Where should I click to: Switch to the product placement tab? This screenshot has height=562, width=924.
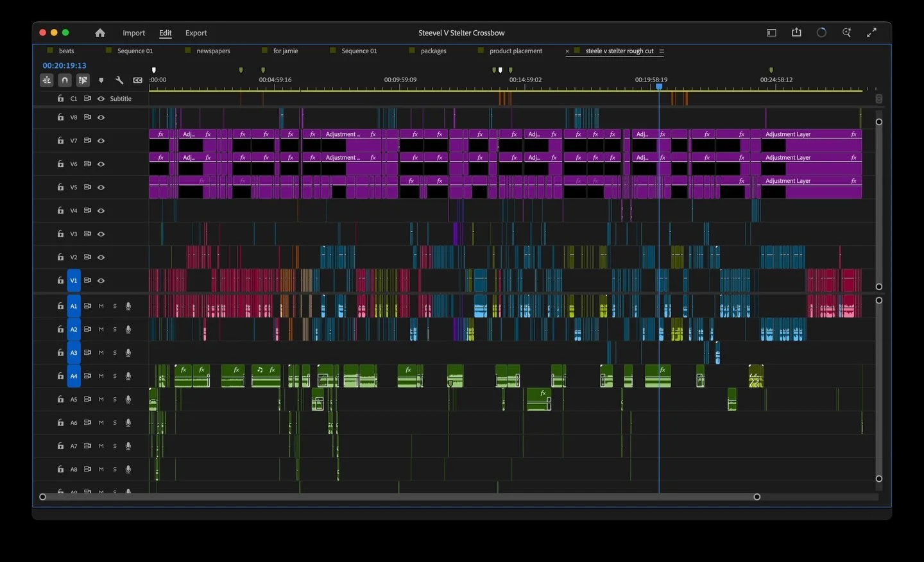516,51
